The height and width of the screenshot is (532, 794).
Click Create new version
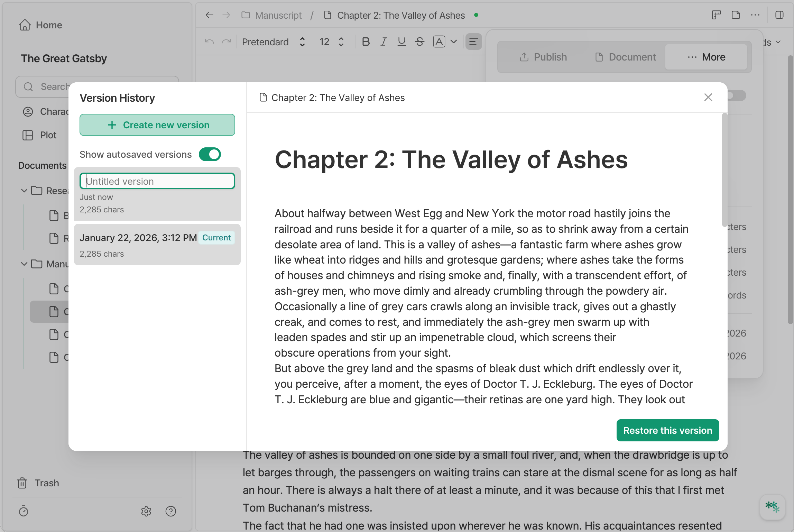coord(157,125)
